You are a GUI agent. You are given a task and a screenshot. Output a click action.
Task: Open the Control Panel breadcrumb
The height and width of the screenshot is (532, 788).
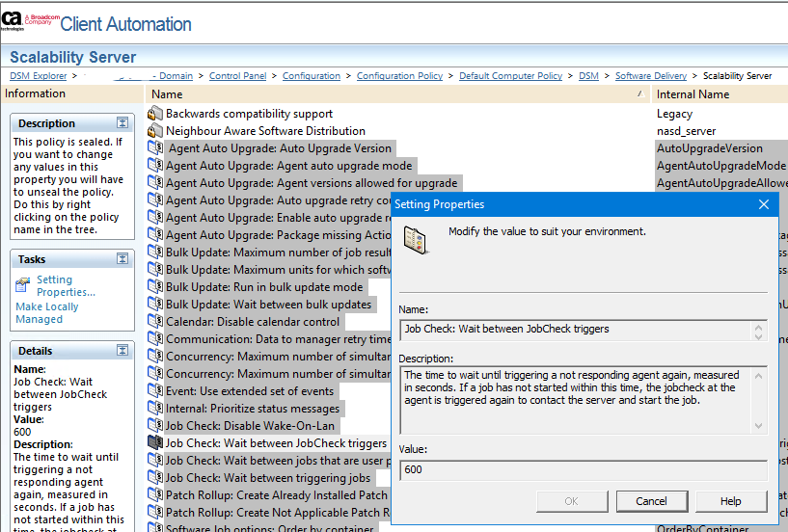237,76
